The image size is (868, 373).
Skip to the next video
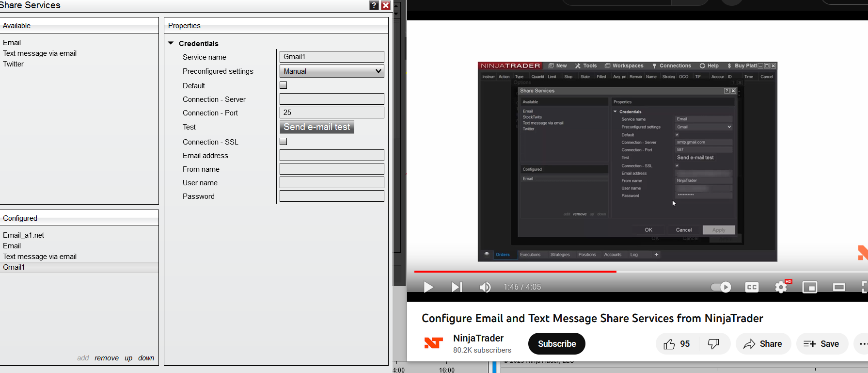(457, 287)
